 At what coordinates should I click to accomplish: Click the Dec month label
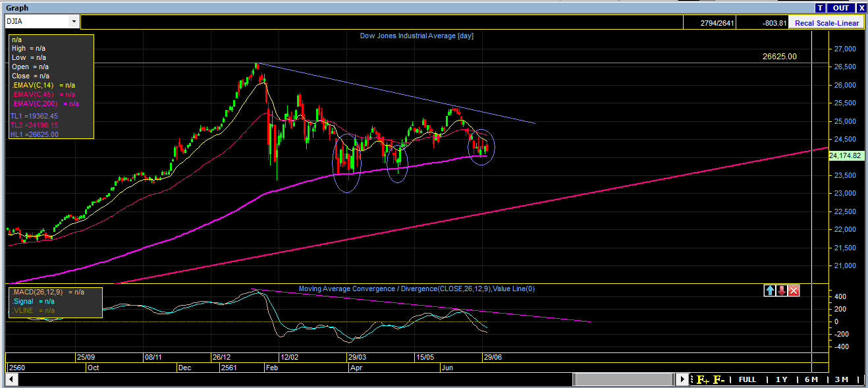[x=185, y=367]
